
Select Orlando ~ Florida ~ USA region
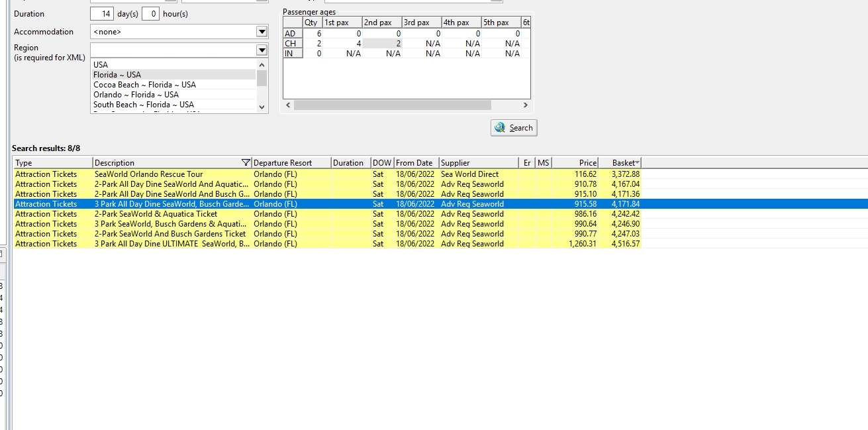[173, 95]
